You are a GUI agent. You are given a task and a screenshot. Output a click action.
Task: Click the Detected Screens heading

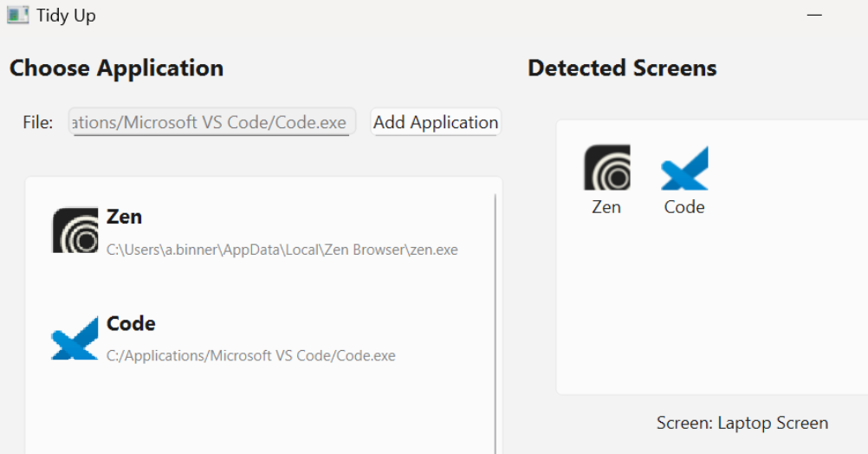tap(622, 68)
